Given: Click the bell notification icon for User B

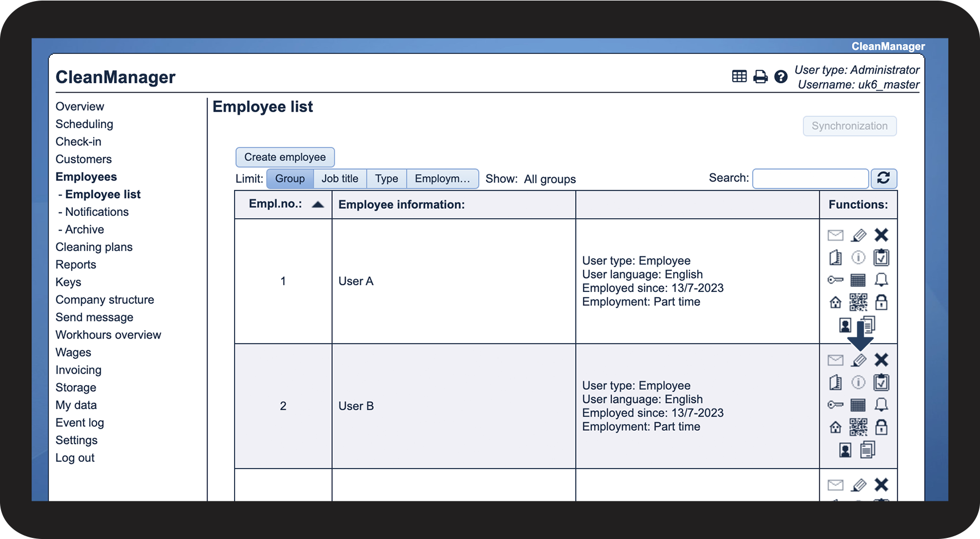Looking at the screenshot, I should pos(881,405).
